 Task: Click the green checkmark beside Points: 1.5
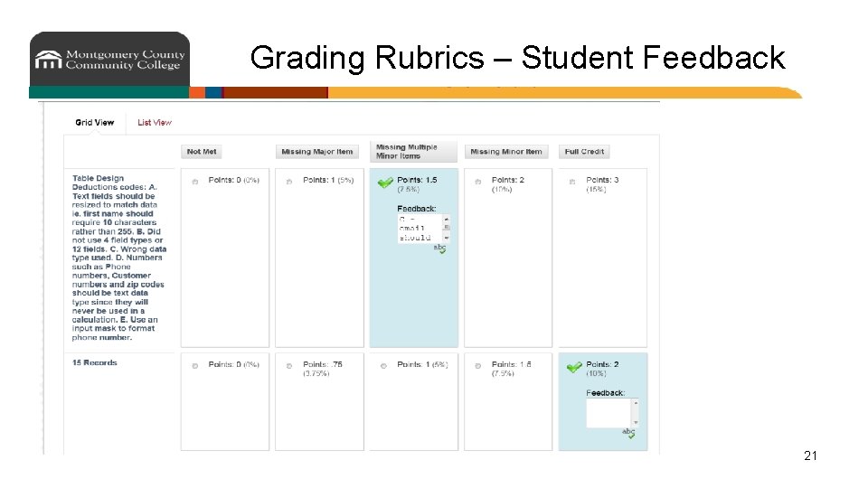[385, 183]
